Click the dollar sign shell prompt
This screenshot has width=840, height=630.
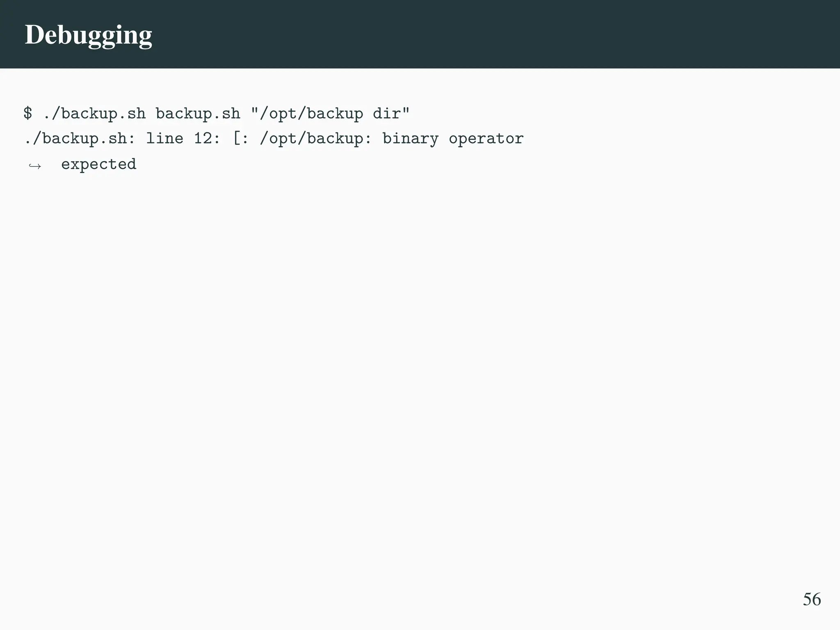[28, 114]
